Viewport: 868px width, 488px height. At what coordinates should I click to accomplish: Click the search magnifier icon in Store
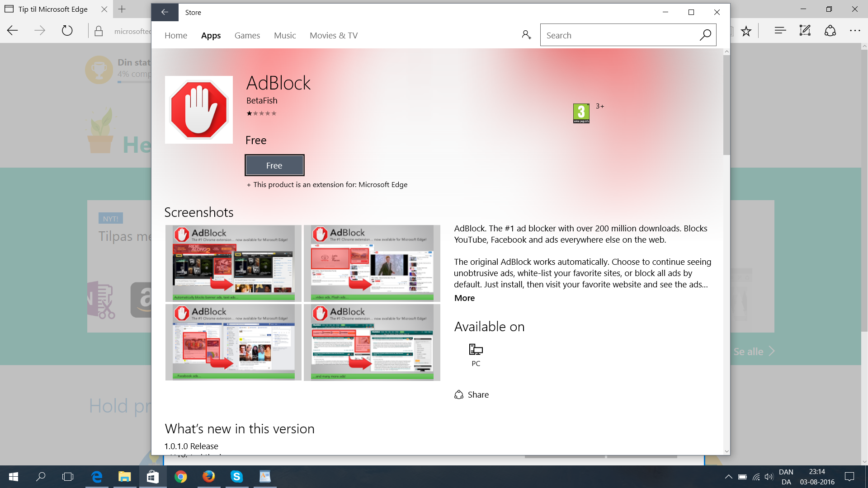pos(705,35)
